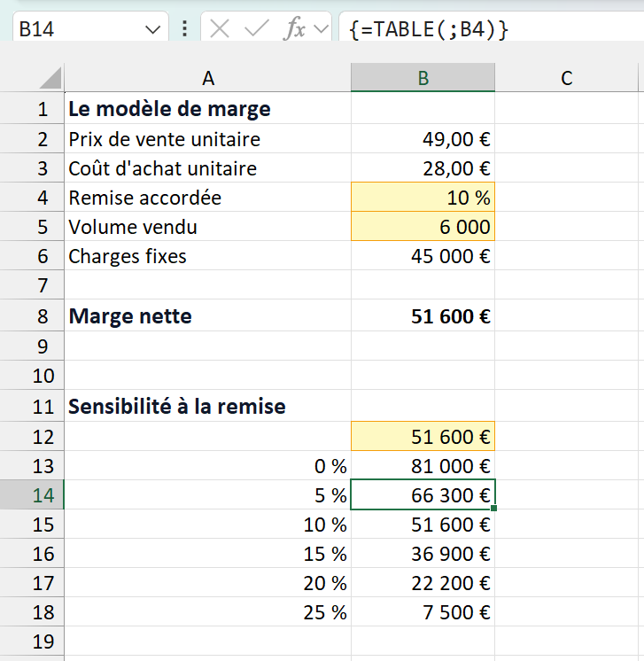644x661 pixels.
Task: Open the Name Box dropdown arrow
Action: pos(152,30)
